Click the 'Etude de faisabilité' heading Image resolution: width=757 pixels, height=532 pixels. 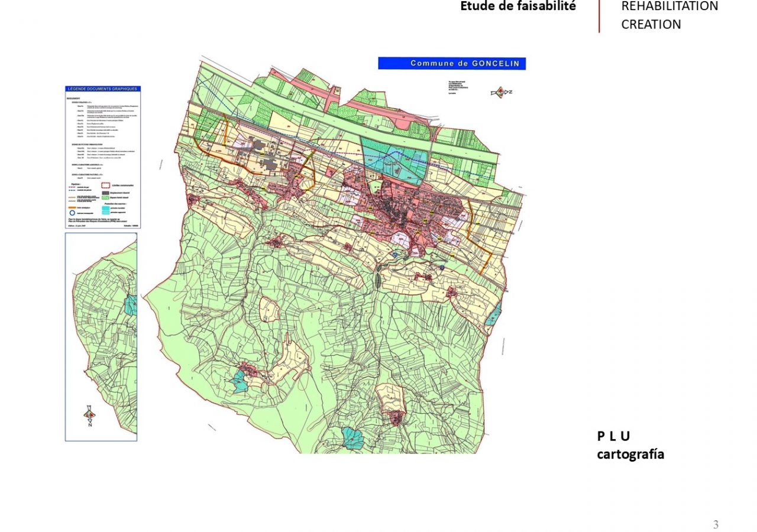click(x=518, y=7)
